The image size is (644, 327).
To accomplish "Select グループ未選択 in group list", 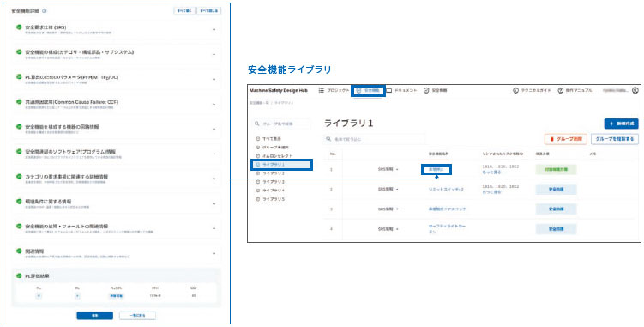I will (x=274, y=148).
